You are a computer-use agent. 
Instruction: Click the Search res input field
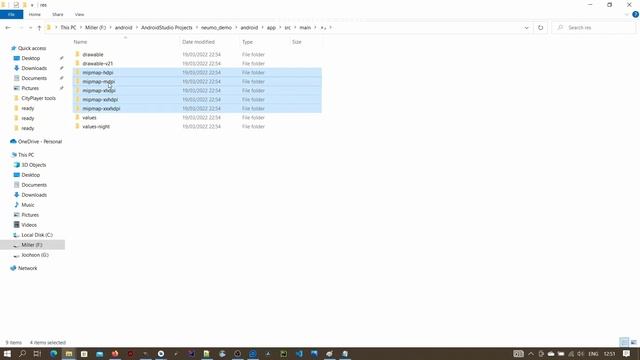[x=594, y=28]
